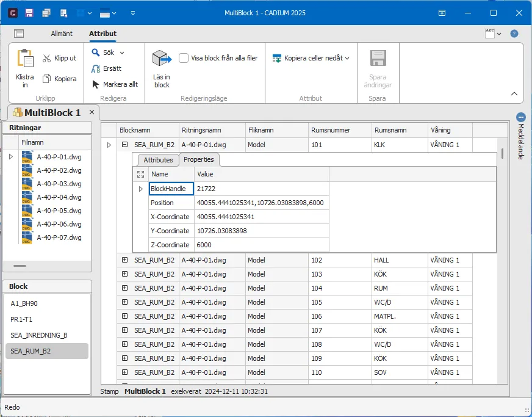Select A-40-P-05.dwg drawing file icon
Screen dimensions: 532x417
(27, 211)
